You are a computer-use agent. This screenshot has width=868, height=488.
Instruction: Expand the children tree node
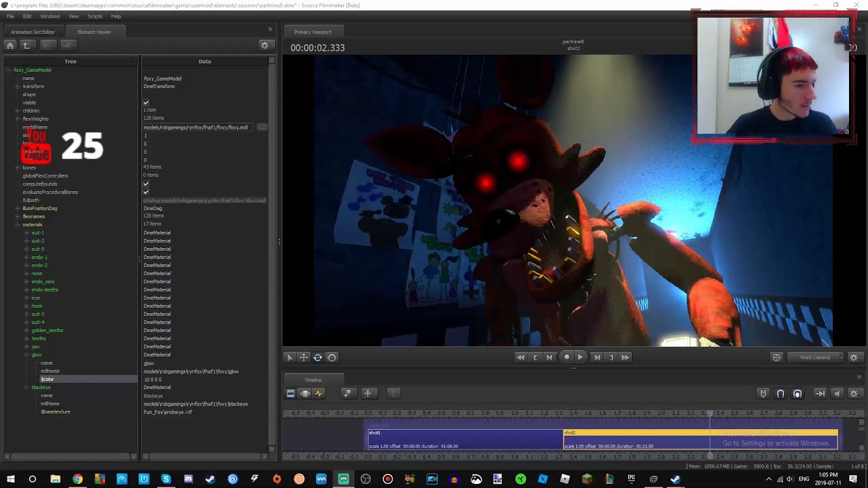tap(17, 110)
